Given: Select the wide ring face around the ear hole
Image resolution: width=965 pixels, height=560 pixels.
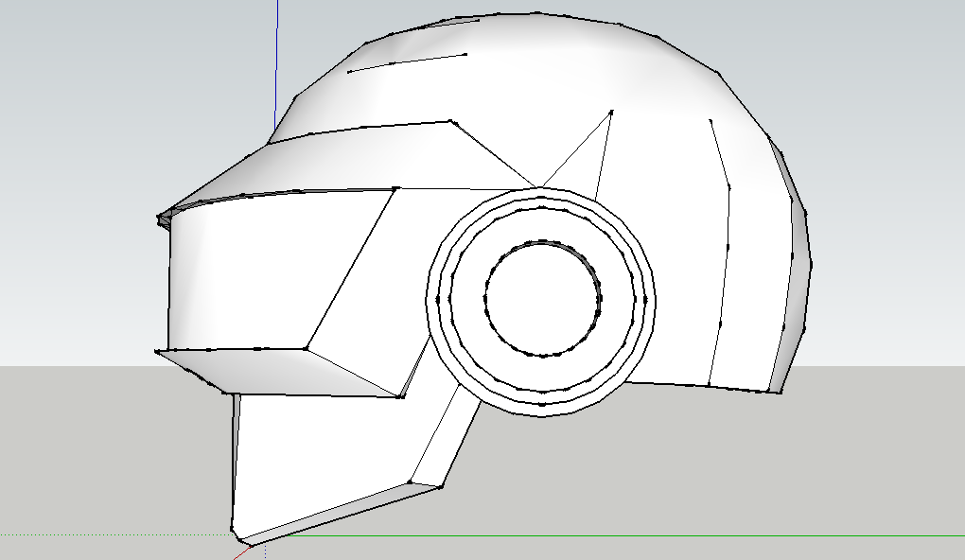Looking at the screenshot, I should click(x=542, y=376).
